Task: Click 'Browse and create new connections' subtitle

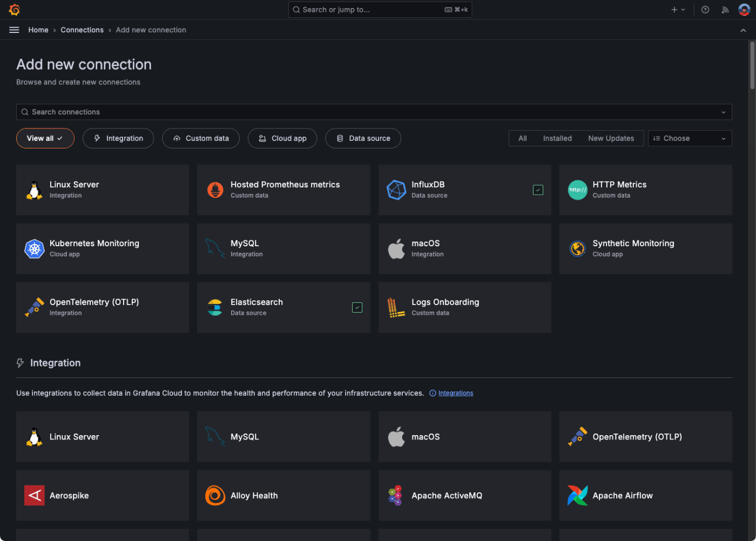Action: pos(78,82)
